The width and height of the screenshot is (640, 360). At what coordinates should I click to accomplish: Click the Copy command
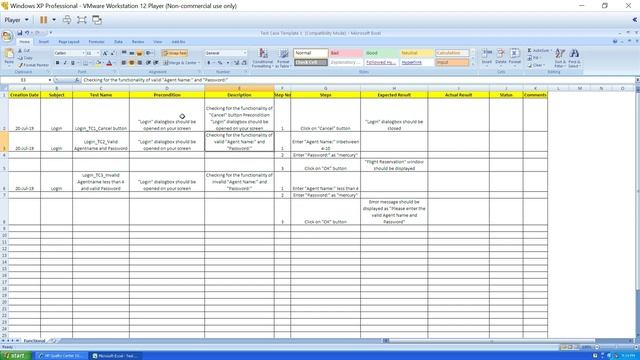coord(25,58)
